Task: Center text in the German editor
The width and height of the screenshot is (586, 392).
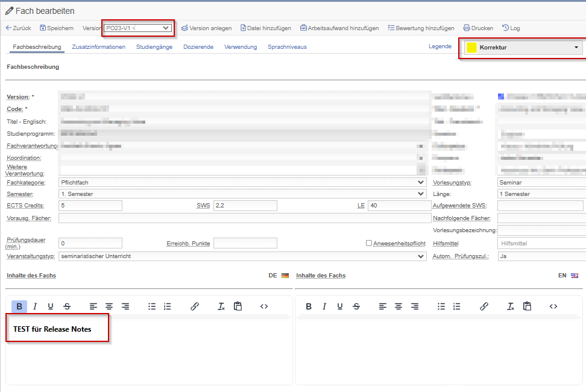Action: click(109, 306)
